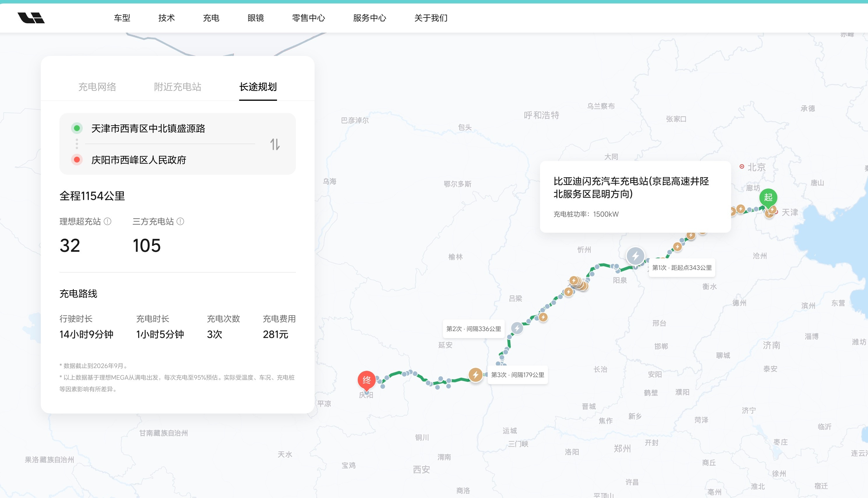Image resolution: width=868 pixels, height=498 pixels.
Task: Click the red 终 destination marker
Action: pyautogui.click(x=367, y=380)
